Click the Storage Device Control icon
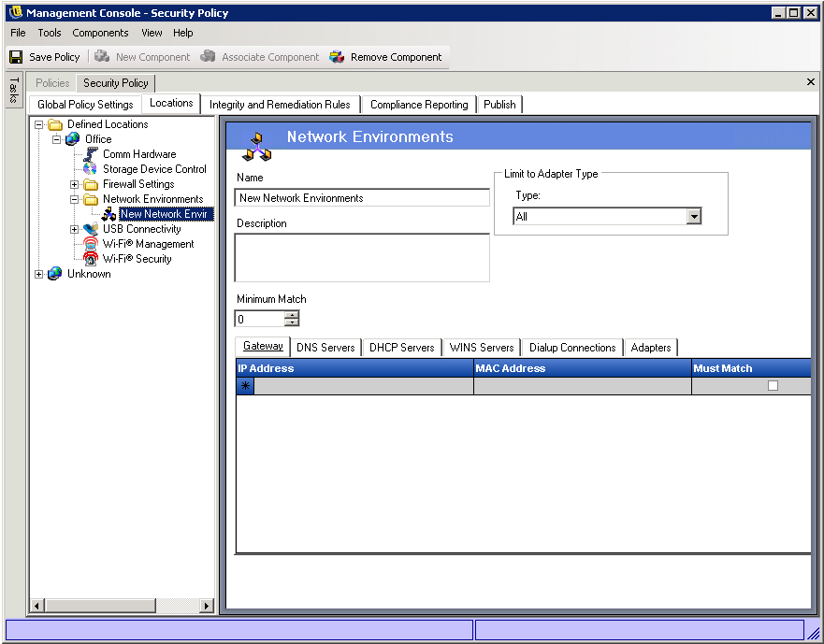 click(91, 169)
